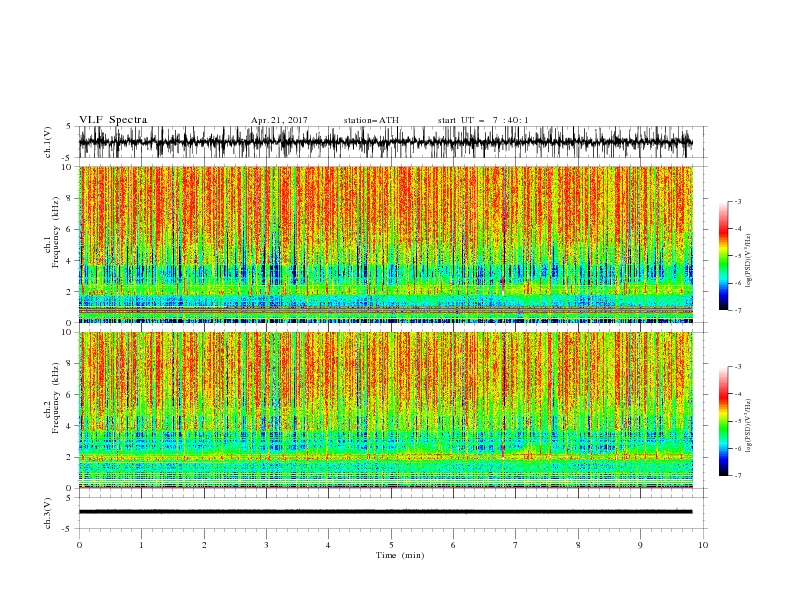Click the ch.1 spectrogram color bar
Viewport: 792px width, 612px height.
(723, 256)
